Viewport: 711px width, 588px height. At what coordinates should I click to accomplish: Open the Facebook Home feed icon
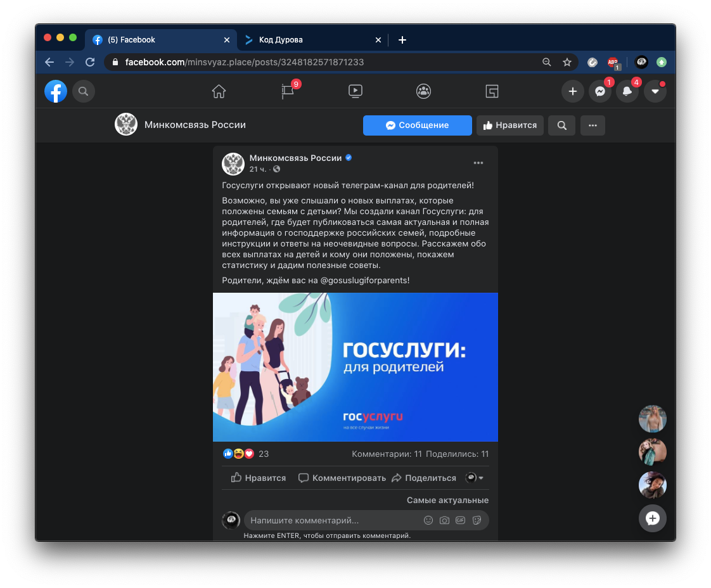click(x=219, y=91)
